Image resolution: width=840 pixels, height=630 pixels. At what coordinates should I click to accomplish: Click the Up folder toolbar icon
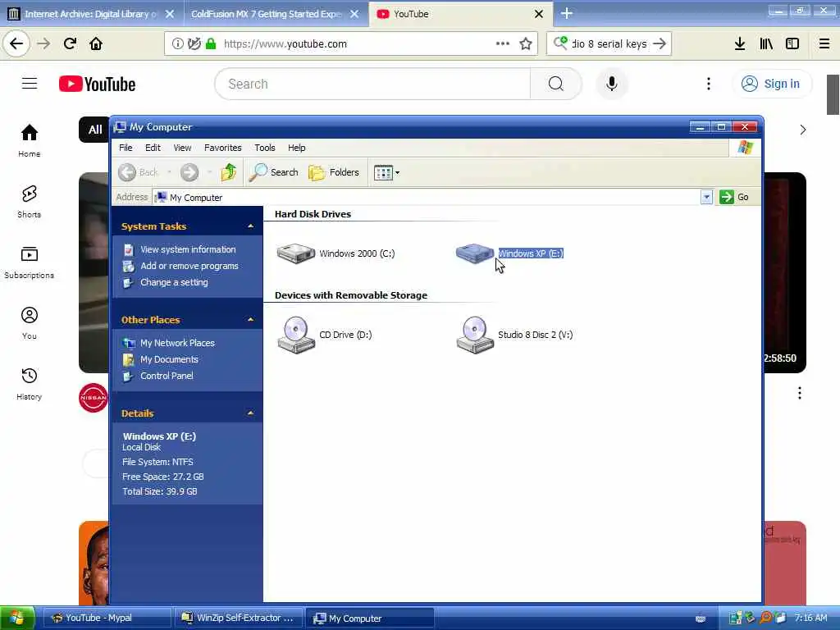click(229, 172)
